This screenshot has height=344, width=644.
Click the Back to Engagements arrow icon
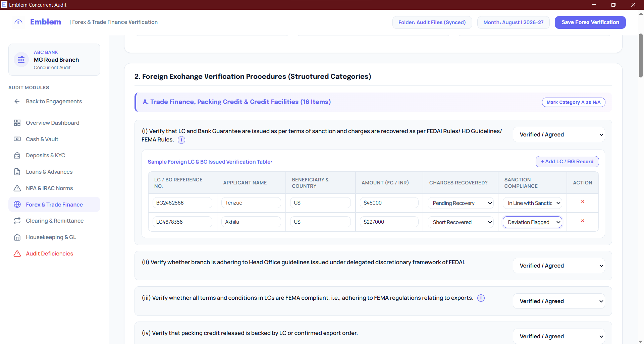click(x=17, y=101)
